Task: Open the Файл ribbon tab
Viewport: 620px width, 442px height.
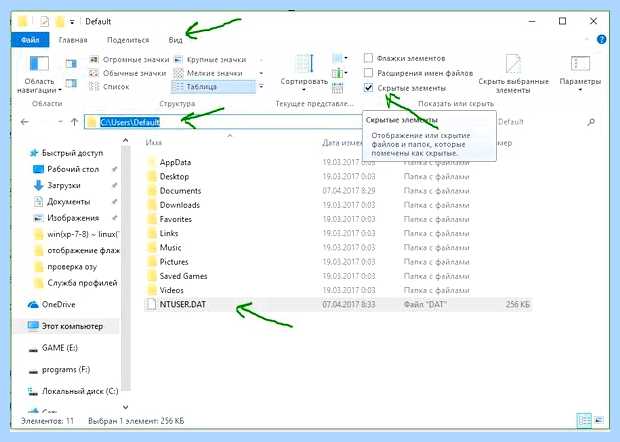Action: point(30,40)
